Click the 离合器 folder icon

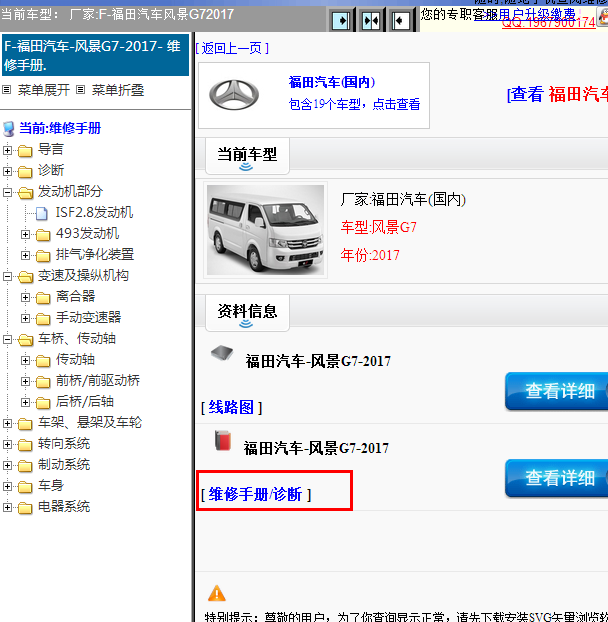[x=43, y=297]
